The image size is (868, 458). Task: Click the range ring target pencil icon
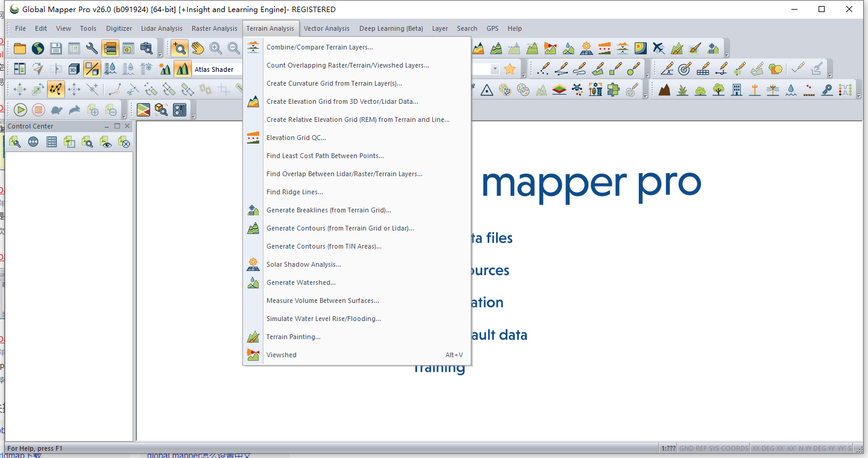[x=685, y=69]
